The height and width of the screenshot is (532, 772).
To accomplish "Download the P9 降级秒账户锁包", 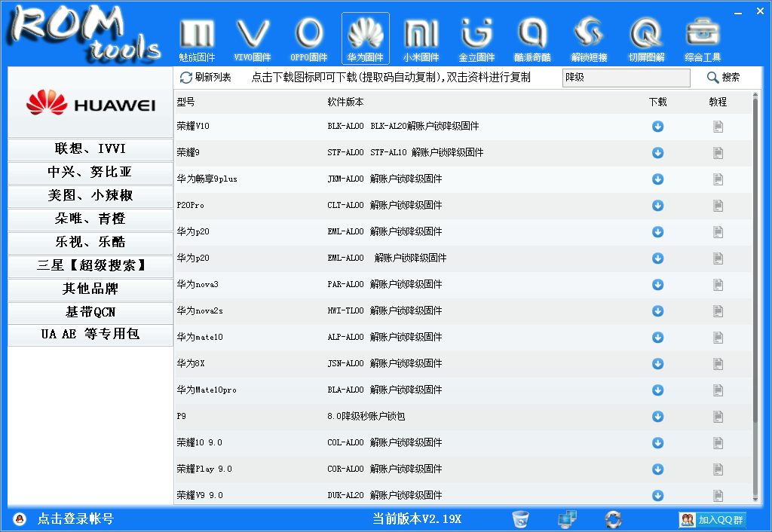I will tap(657, 417).
